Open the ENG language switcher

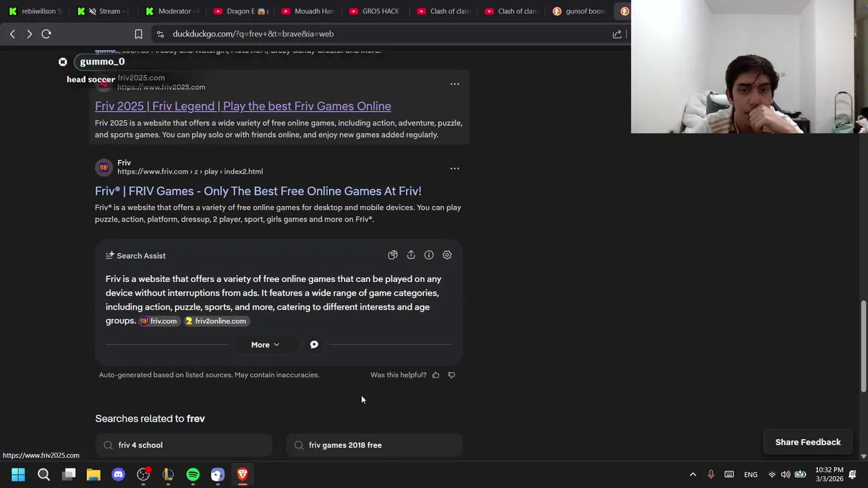751,474
